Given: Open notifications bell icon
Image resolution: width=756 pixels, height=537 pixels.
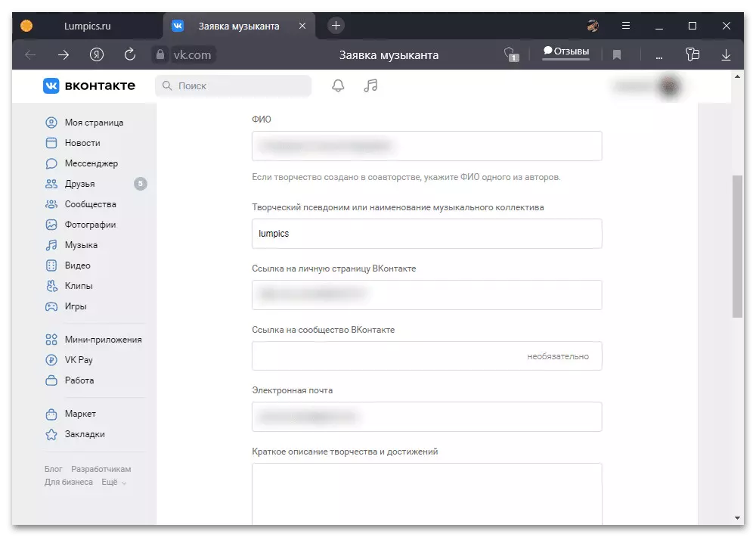Looking at the screenshot, I should 338,86.
